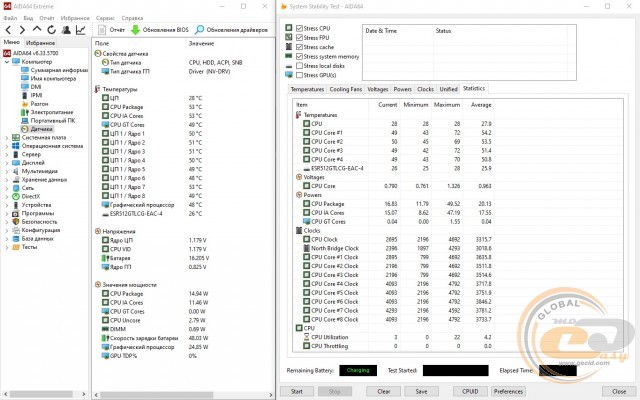This screenshot has width=640, height=400.
Task: Click Обновления драйверов search button
Action: tap(231, 30)
